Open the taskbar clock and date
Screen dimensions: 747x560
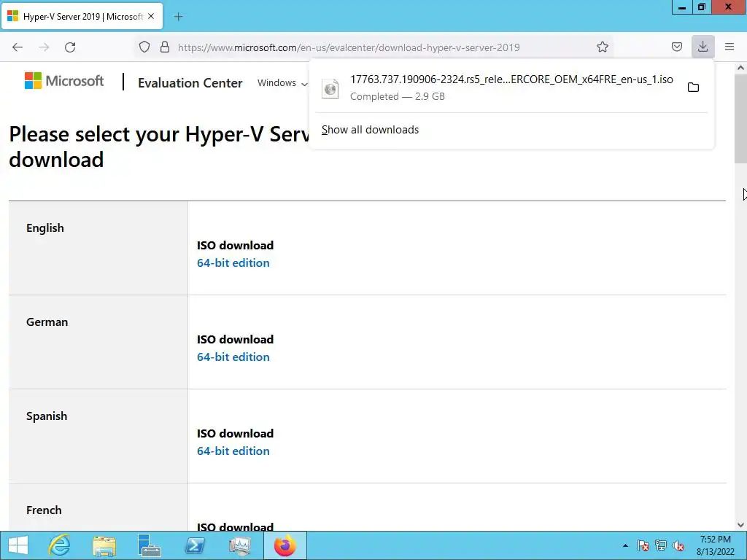click(x=715, y=545)
